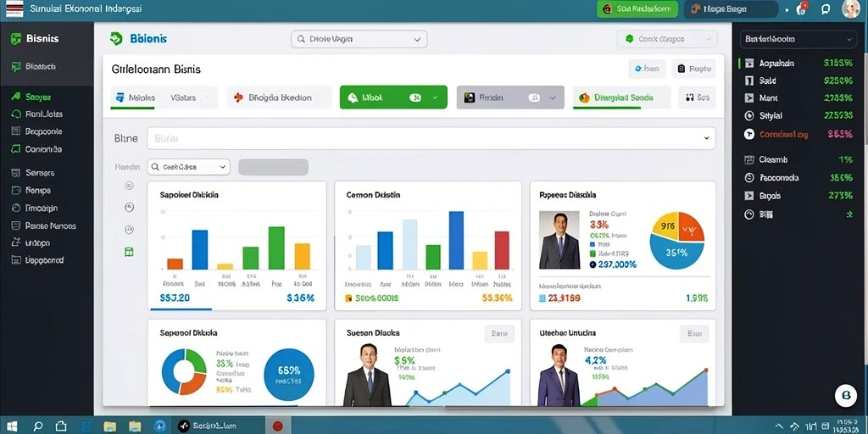
Task: Click the Rogbs button near panel title
Action: click(693, 69)
